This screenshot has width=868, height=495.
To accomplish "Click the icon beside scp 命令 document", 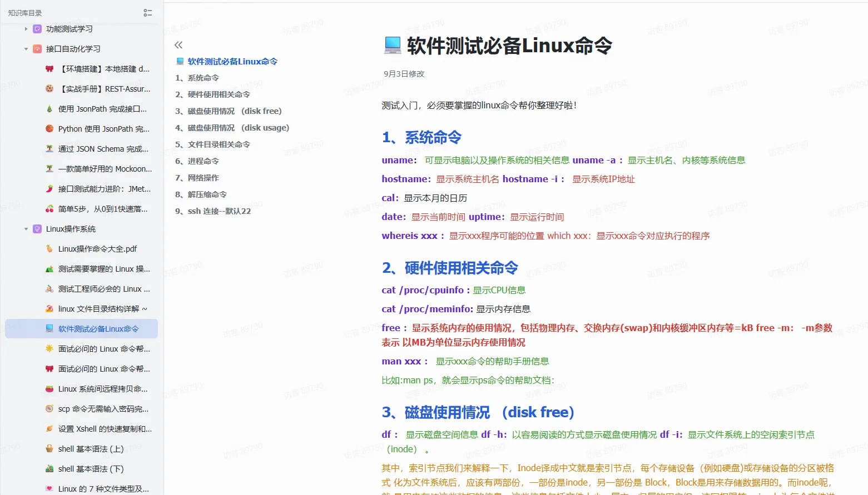I will [x=49, y=408].
